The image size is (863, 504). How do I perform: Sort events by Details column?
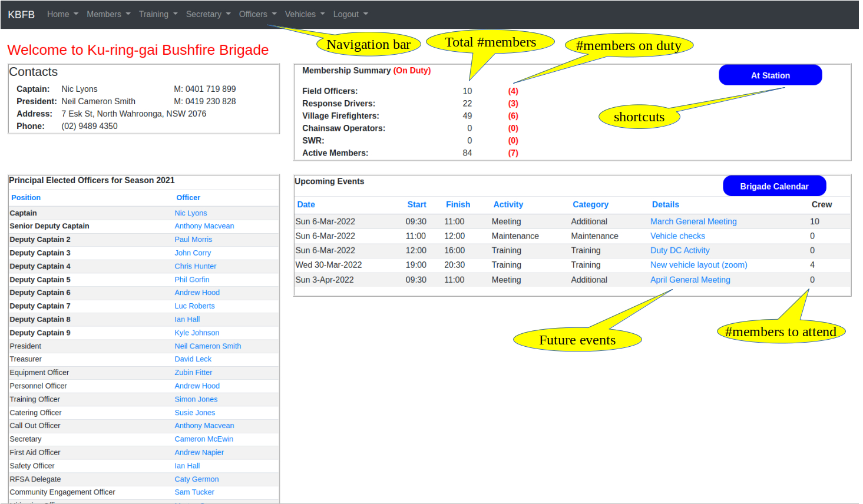pos(665,204)
